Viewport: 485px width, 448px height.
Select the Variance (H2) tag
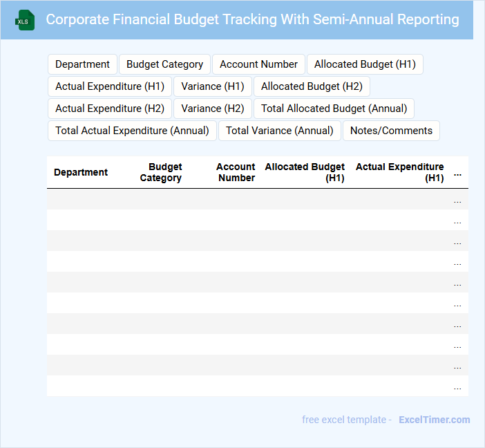tap(213, 109)
